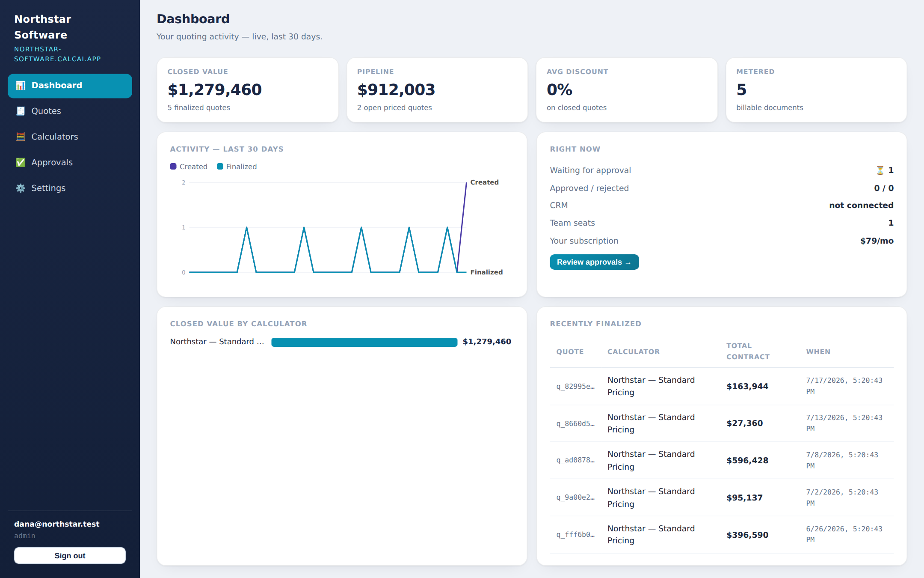924x578 pixels.
Task: Click the CRM 'not connected' status
Action: pos(861,206)
